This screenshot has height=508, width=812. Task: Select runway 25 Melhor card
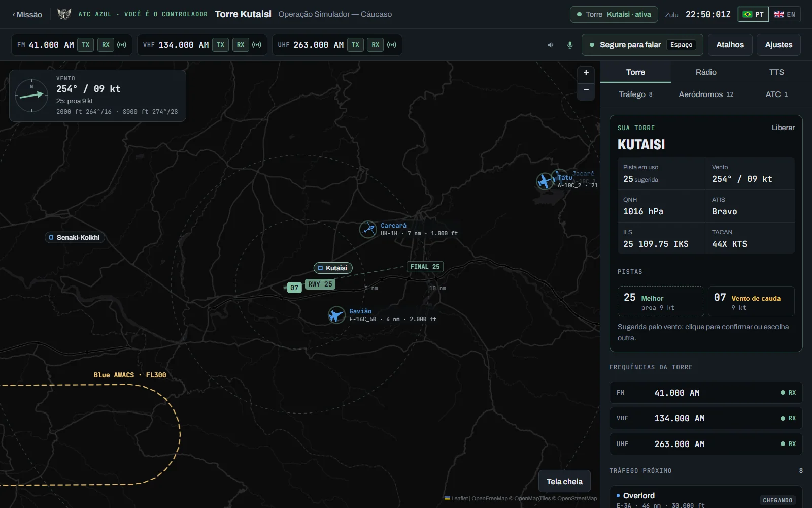661,301
